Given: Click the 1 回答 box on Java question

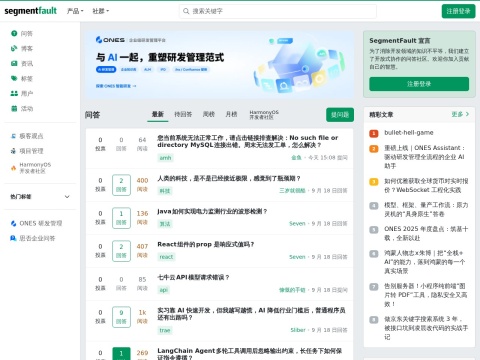Looking at the screenshot, I should 121,218.
